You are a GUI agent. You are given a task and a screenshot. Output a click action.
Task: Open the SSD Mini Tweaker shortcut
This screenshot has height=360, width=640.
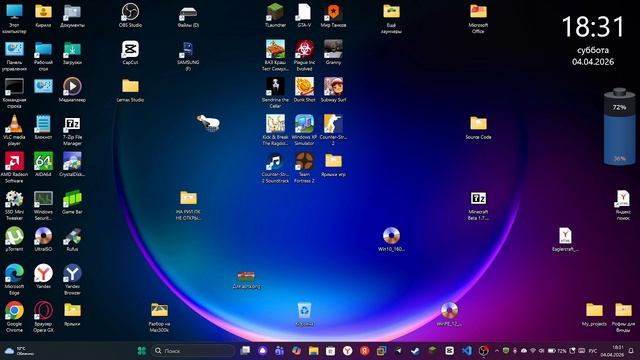click(x=14, y=205)
